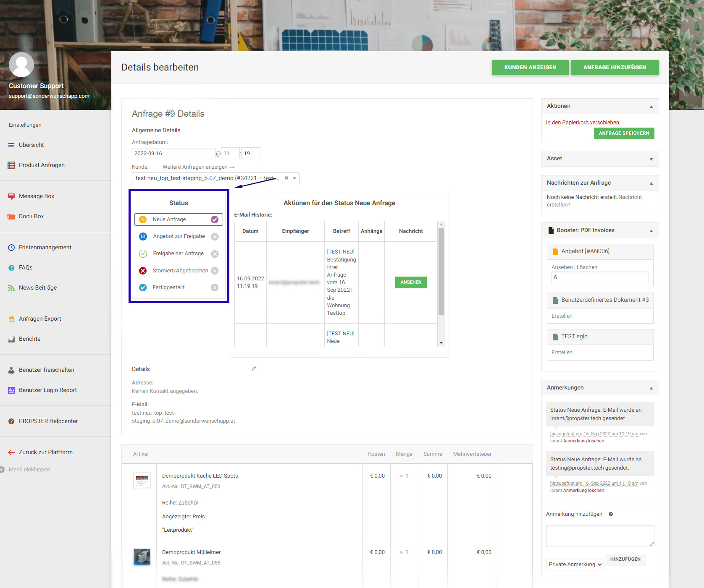
Task: Click the Demoprodukt Küche LED Spots thumbnail
Action: (142, 481)
